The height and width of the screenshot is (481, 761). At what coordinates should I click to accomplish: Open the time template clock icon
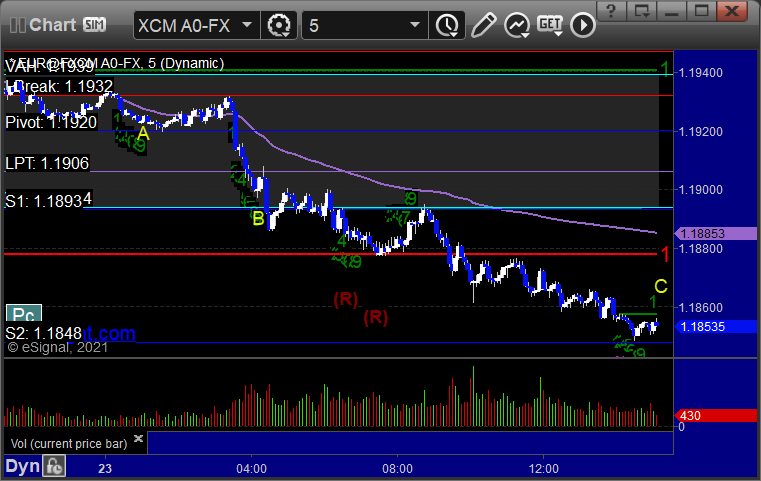pyautogui.click(x=447, y=25)
